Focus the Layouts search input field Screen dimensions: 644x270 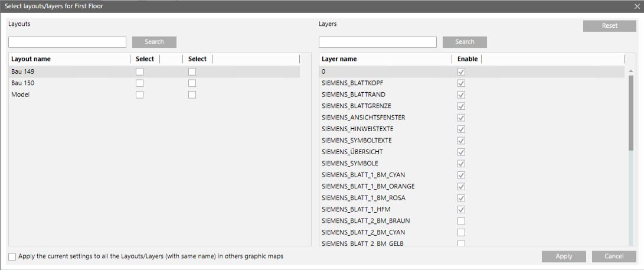(67, 42)
